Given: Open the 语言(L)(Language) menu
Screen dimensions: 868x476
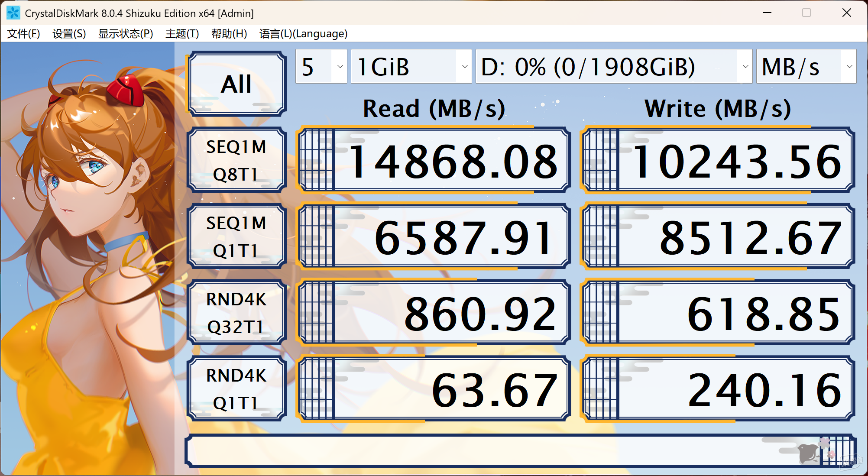Looking at the screenshot, I should pos(303,34).
